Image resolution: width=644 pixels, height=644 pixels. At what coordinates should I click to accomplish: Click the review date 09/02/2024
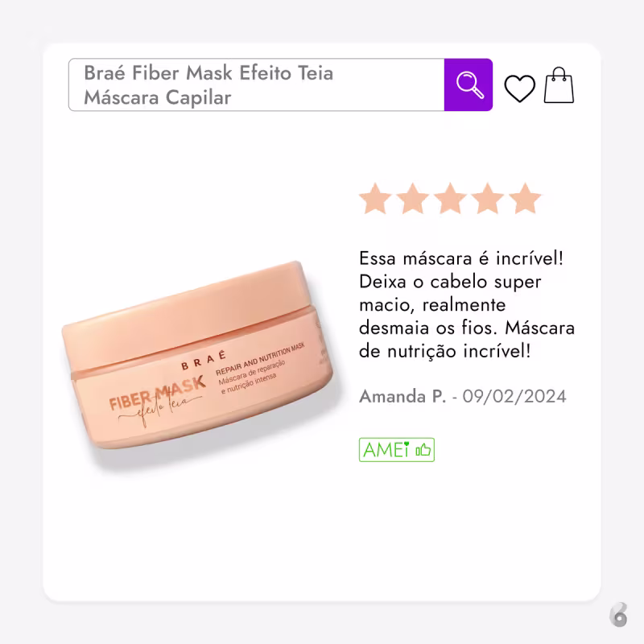tap(514, 396)
